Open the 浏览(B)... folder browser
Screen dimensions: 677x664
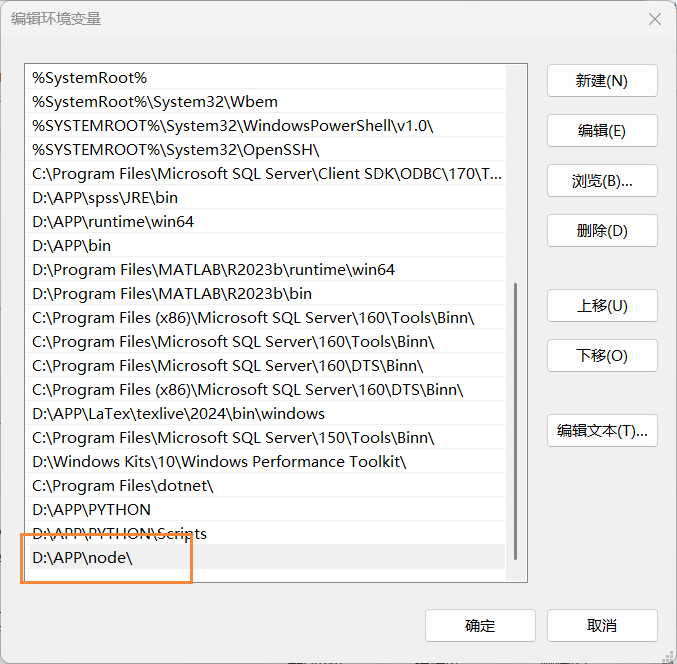pos(602,180)
